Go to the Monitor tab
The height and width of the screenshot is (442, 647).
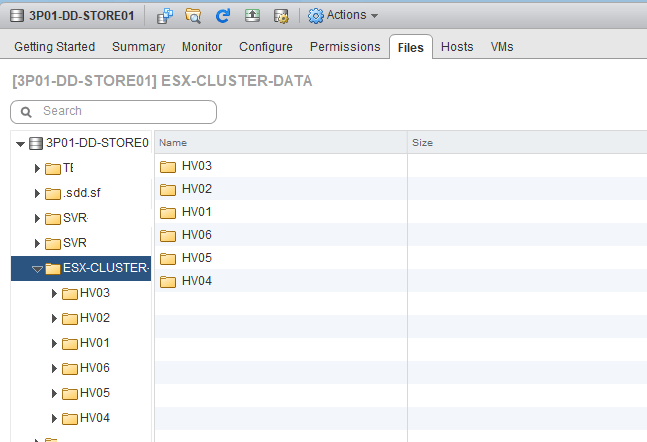point(202,47)
